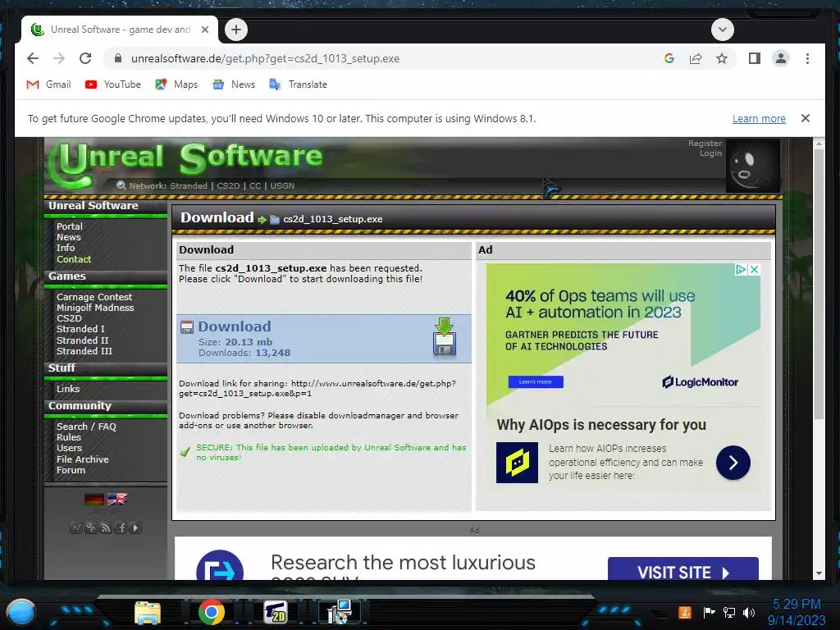Open Info in sidebar
Screen dimensions: 840x630
click(66, 248)
